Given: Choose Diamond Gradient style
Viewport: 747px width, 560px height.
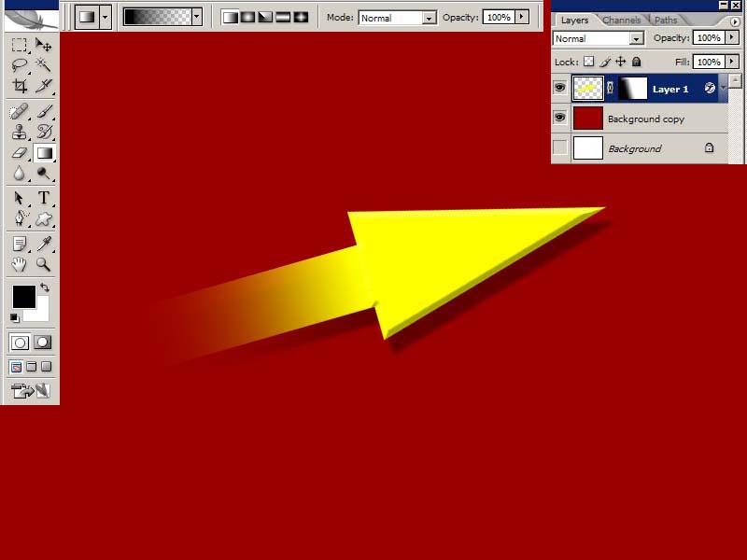Looking at the screenshot, I should [301, 18].
